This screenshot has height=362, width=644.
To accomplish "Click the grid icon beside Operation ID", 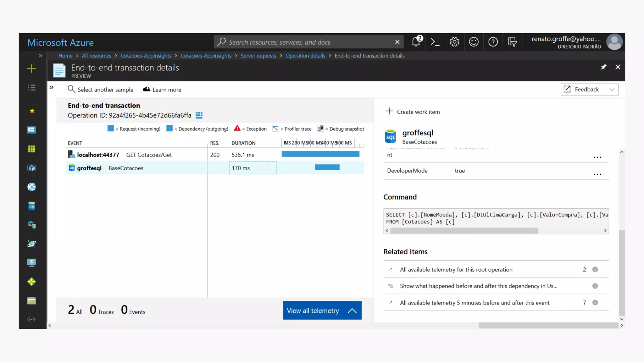I will click(x=199, y=115).
